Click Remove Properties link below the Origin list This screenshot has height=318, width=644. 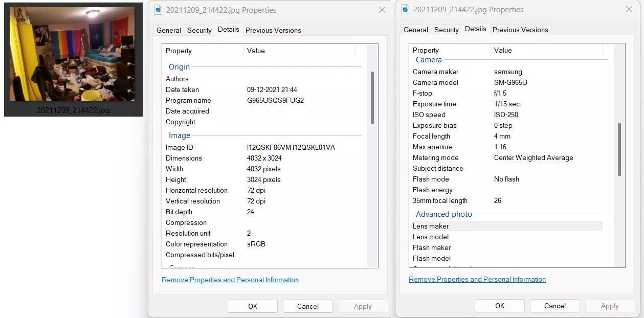click(x=230, y=280)
